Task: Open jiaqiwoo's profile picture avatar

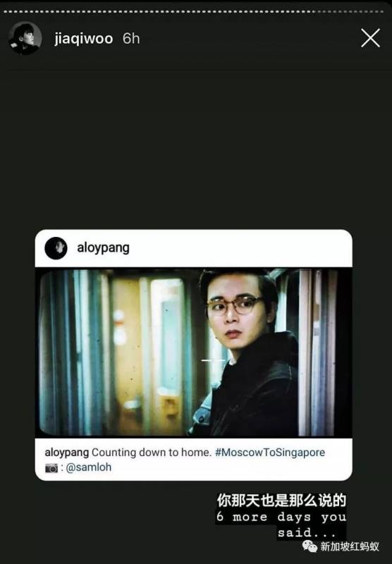Action: [25, 38]
